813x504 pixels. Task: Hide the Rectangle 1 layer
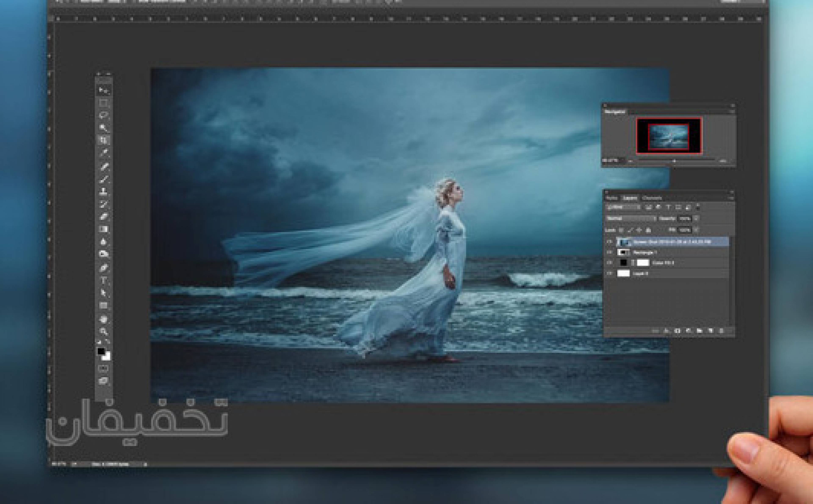(610, 252)
